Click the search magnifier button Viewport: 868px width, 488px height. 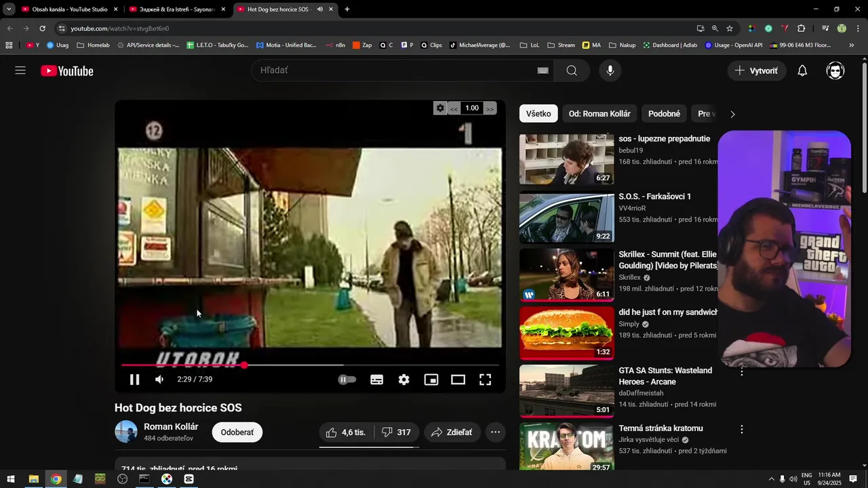coord(572,70)
